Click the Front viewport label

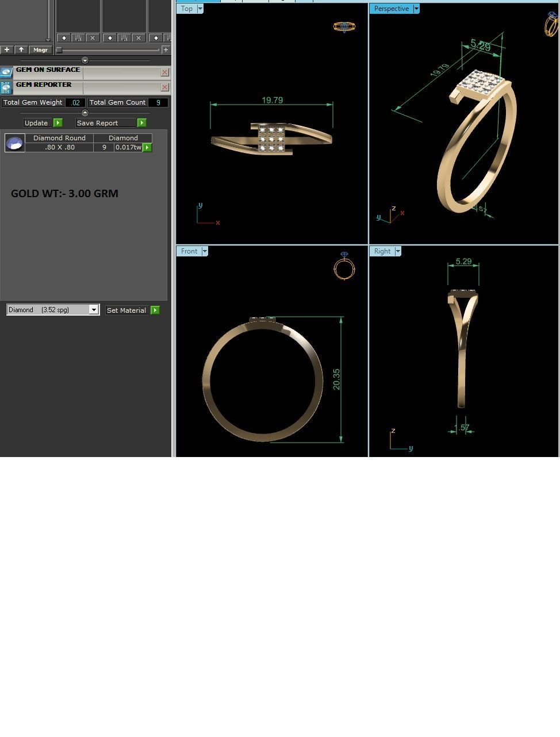(x=189, y=251)
